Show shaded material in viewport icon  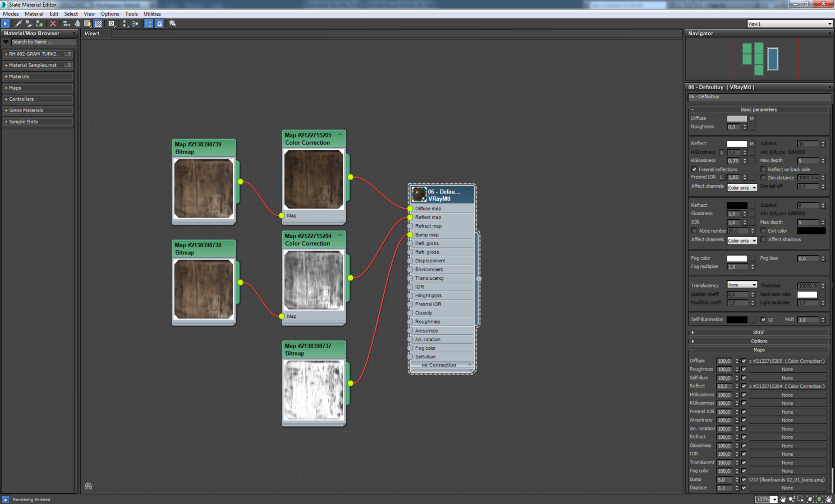click(88, 24)
